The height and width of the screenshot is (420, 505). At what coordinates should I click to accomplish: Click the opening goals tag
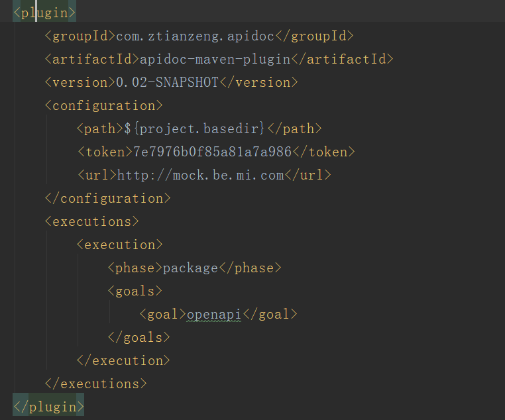pyautogui.click(x=135, y=291)
